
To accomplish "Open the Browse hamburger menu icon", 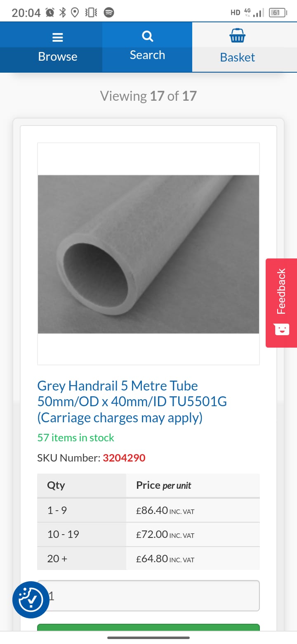I will coord(57,38).
